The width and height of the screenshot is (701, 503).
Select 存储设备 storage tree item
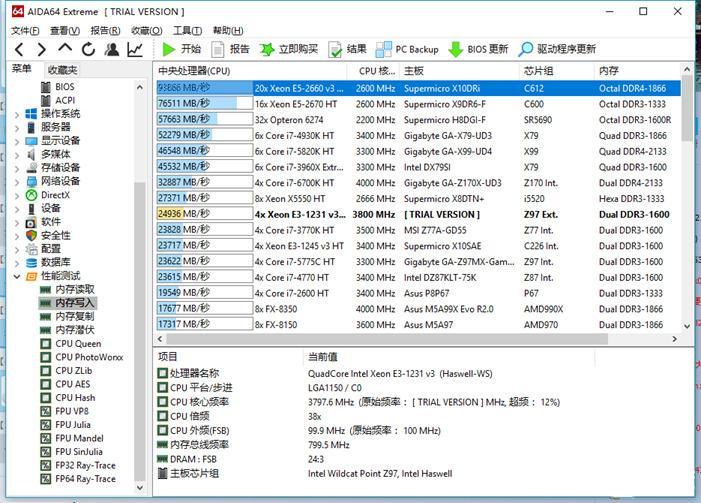point(53,167)
